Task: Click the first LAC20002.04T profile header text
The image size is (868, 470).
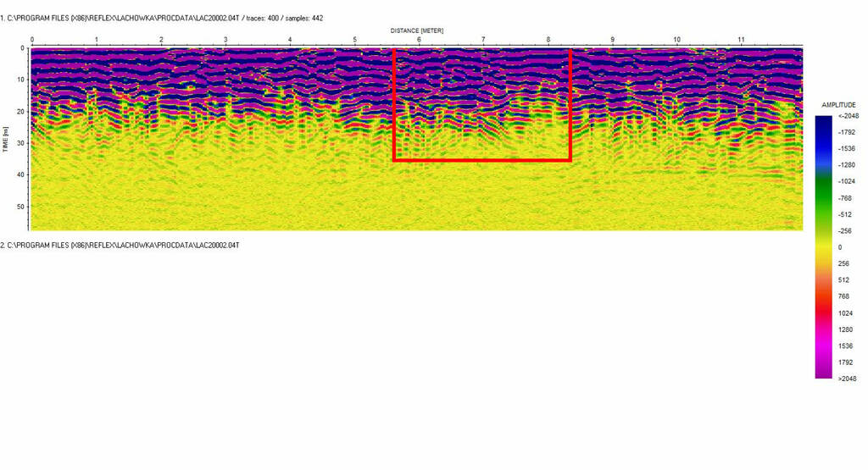Action: point(161,18)
